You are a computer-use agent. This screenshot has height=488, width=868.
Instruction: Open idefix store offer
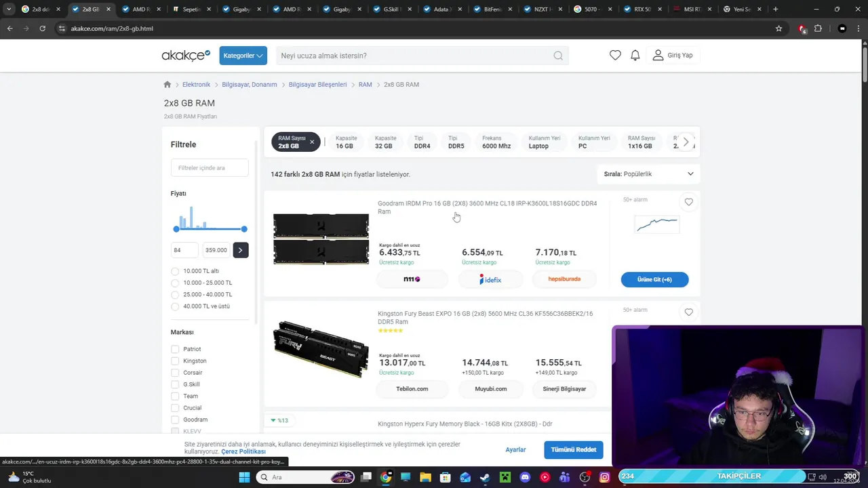[490, 279]
